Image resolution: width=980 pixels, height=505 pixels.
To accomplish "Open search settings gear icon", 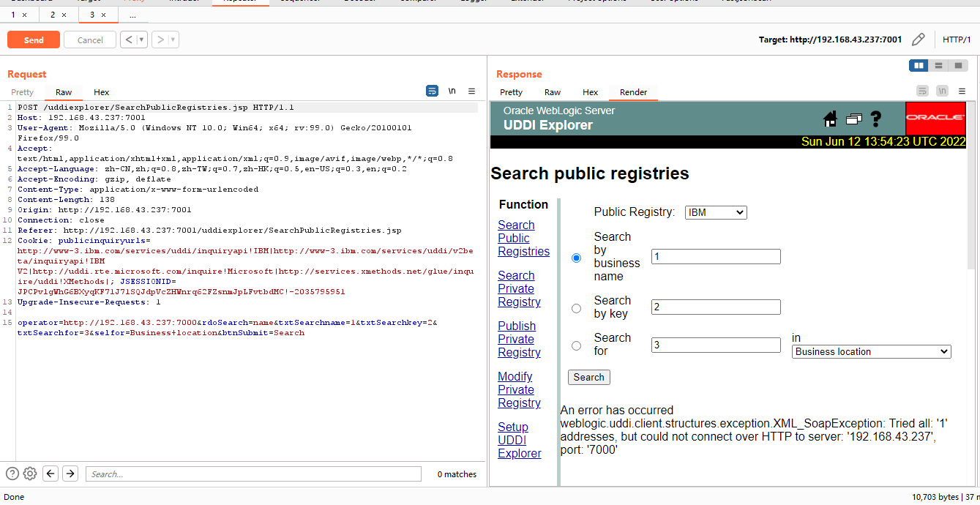I will pos(30,474).
